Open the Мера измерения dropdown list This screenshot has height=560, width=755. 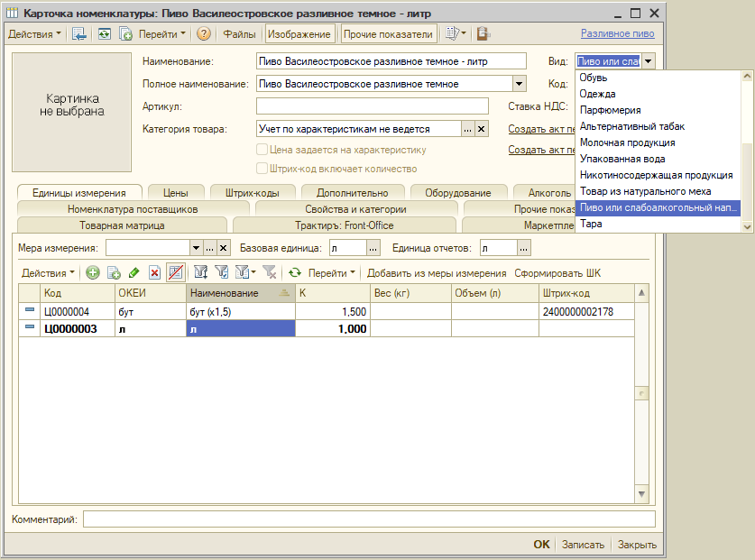(x=196, y=248)
